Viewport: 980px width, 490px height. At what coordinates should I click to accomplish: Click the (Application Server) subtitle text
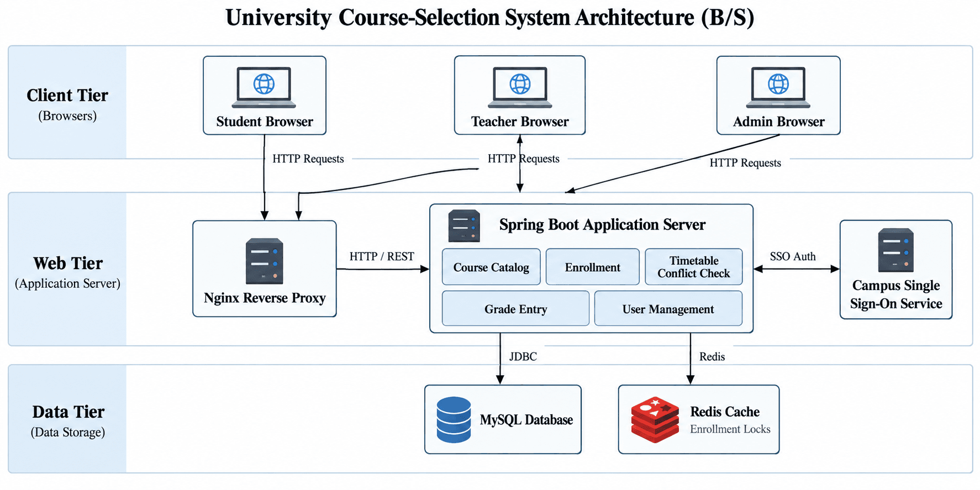click(x=67, y=283)
